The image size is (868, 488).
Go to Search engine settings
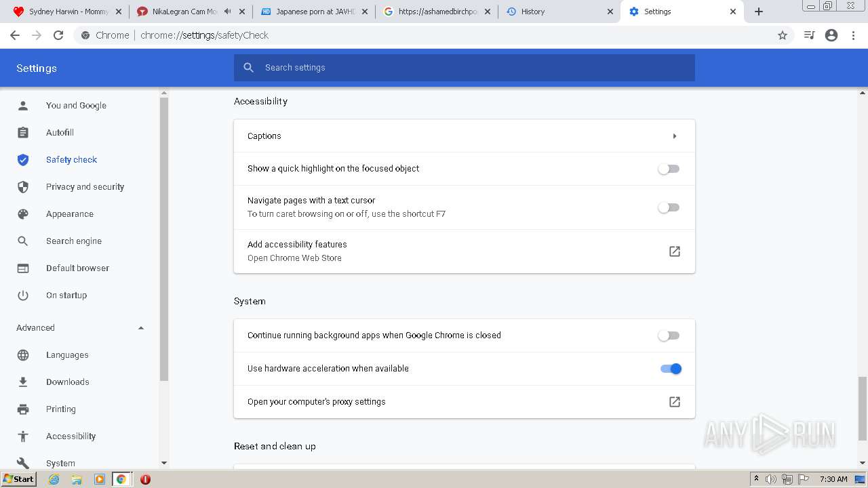pyautogui.click(x=73, y=241)
